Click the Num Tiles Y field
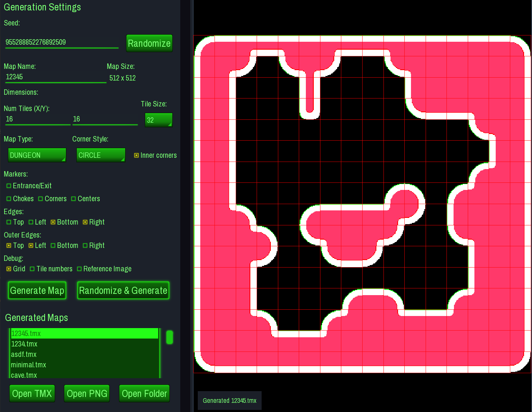The width and height of the screenshot is (532, 412). 105,119
